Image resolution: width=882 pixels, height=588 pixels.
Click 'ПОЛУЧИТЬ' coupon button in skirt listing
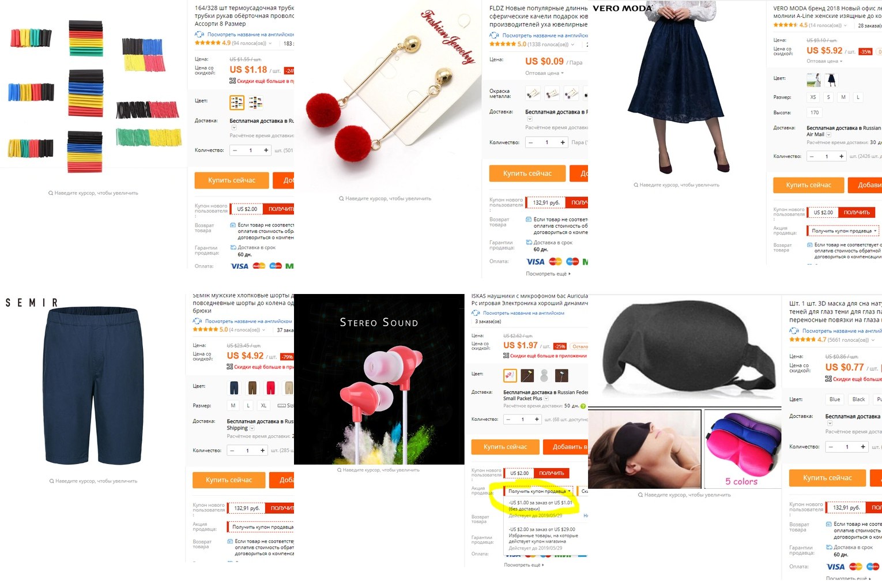(856, 212)
